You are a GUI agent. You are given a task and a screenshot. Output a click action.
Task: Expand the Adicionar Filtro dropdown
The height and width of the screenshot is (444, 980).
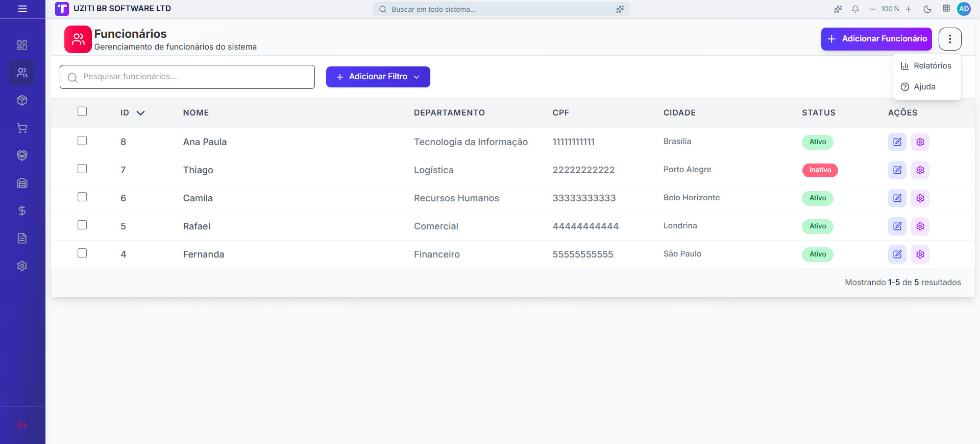pyautogui.click(x=378, y=77)
